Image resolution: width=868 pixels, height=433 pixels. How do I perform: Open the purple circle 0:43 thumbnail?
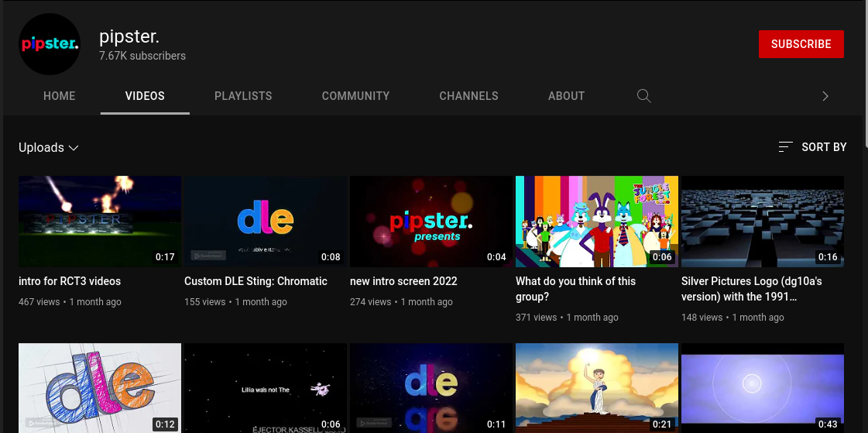pyautogui.click(x=762, y=388)
